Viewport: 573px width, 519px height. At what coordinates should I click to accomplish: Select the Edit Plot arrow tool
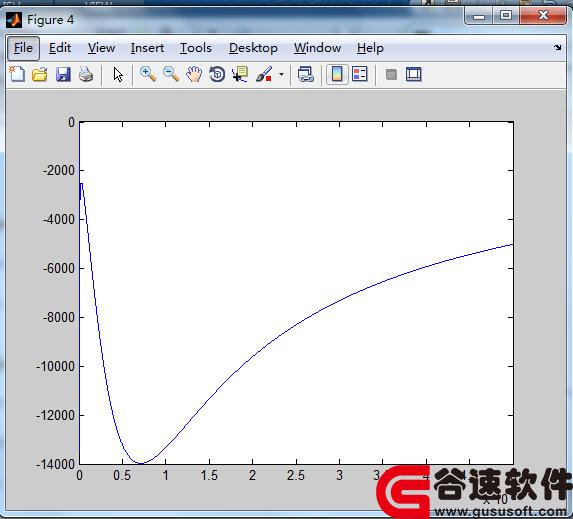click(118, 75)
